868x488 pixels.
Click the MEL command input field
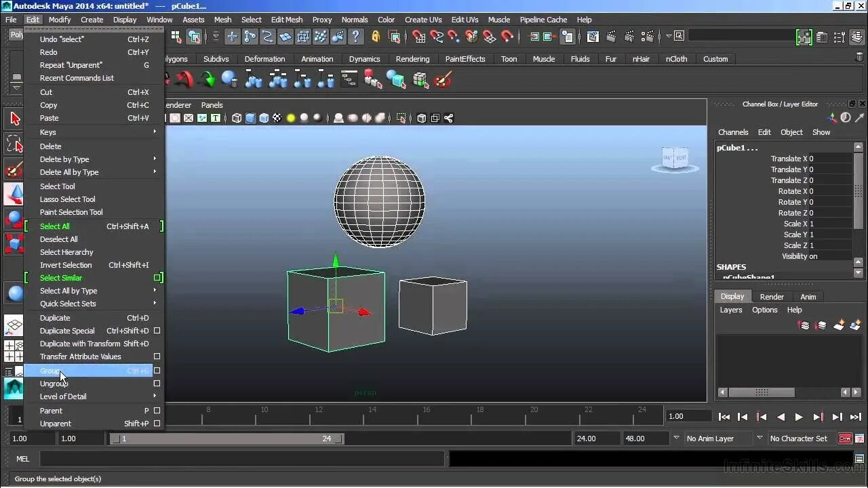coord(241,459)
